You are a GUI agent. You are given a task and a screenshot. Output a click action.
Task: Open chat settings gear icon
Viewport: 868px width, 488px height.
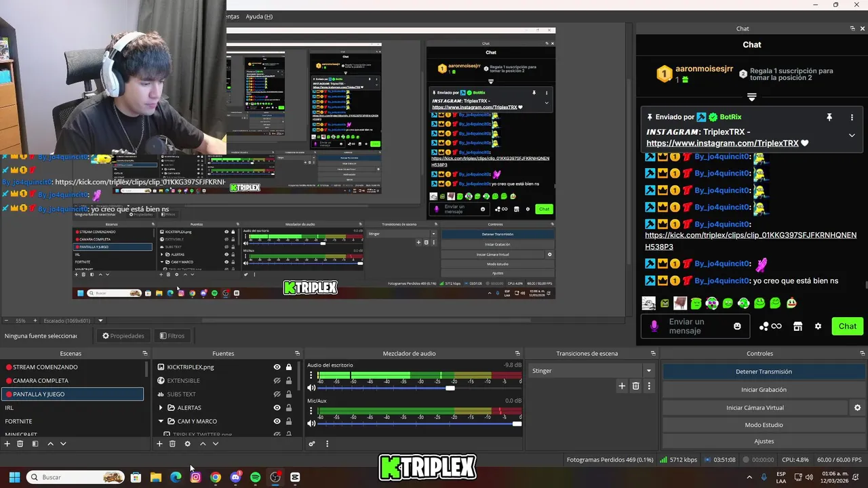coord(818,326)
